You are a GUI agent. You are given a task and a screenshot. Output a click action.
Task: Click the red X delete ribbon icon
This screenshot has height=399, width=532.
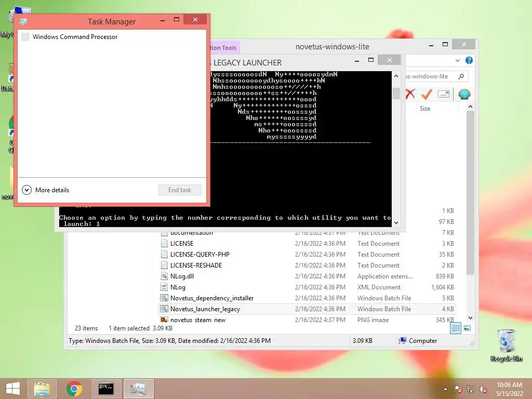pyautogui.click(x=410, y=94)
